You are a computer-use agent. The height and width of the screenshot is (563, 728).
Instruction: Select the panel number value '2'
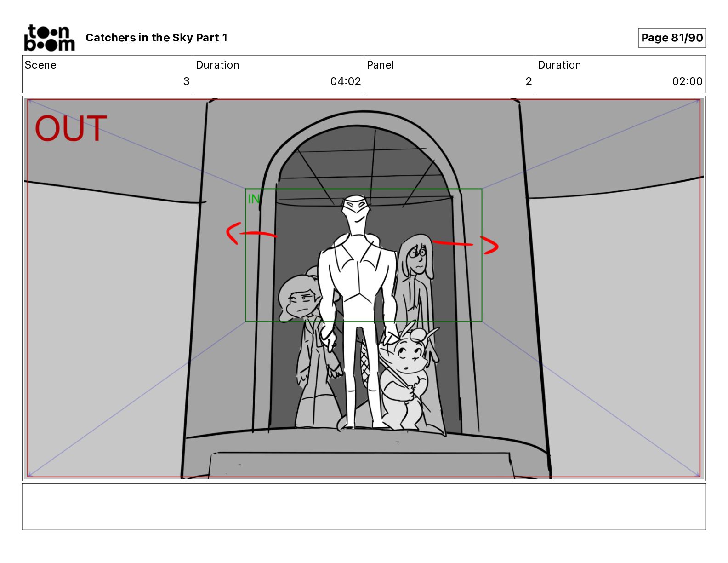pos(529,81)
